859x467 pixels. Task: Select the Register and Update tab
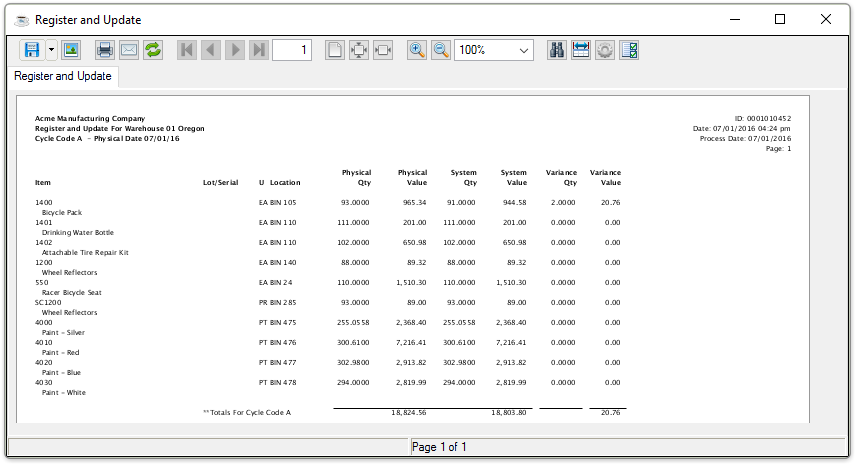[63, 76]
